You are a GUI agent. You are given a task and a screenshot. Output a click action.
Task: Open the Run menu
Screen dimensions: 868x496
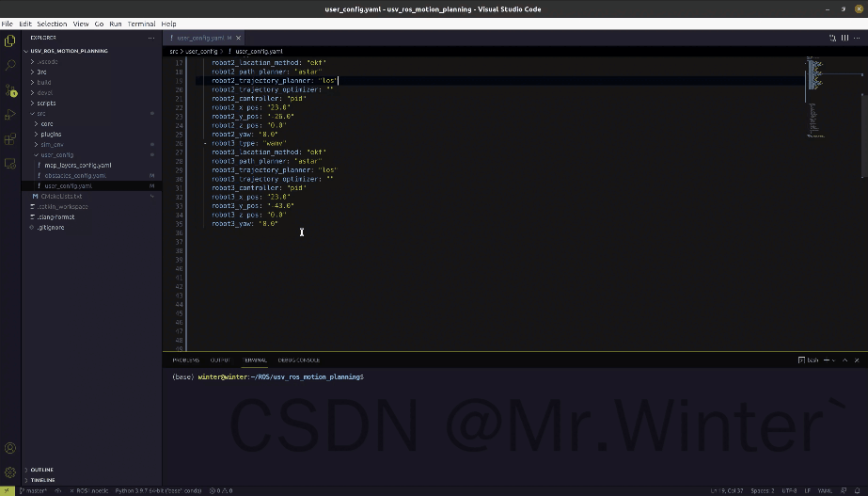click(x=115, y=24)
